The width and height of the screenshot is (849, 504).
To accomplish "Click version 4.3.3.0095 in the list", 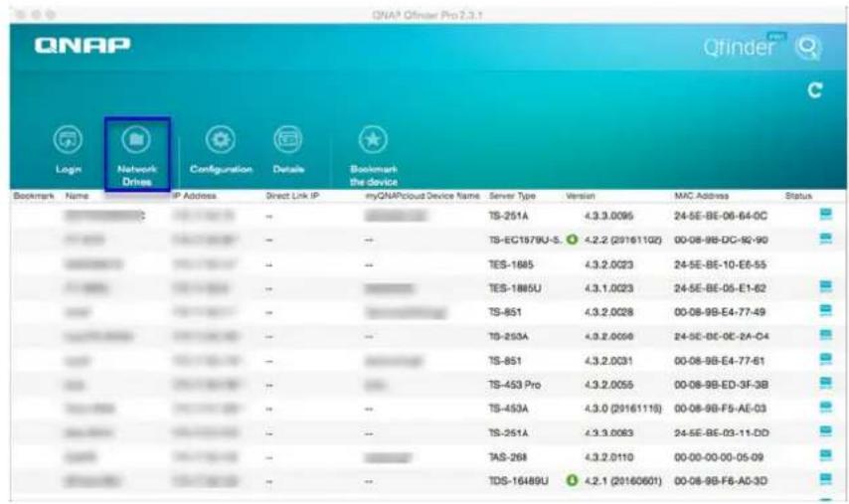I will 608,216.
